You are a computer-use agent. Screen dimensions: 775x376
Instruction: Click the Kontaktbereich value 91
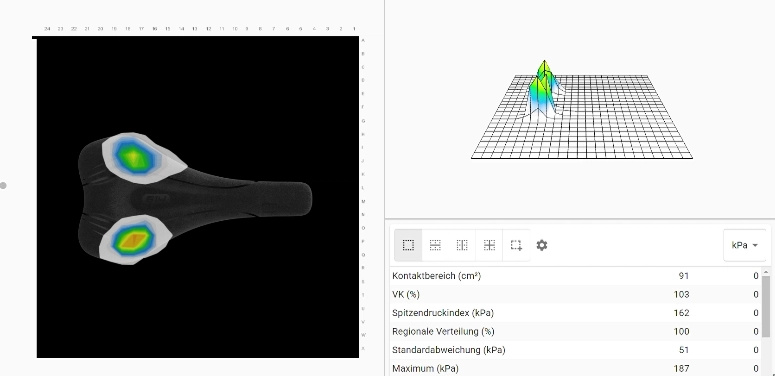(684, 276)
